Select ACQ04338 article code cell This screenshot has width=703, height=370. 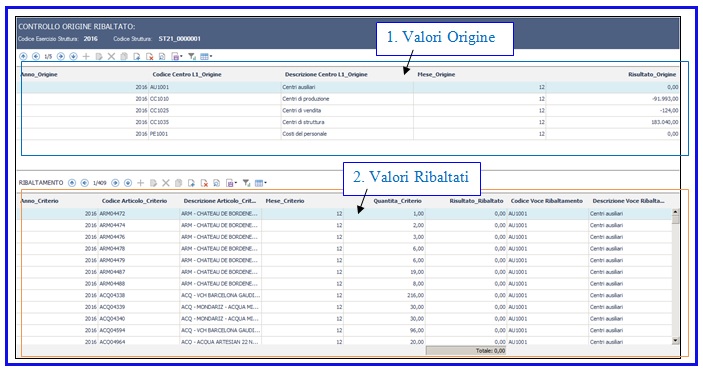tap(139, 295)
